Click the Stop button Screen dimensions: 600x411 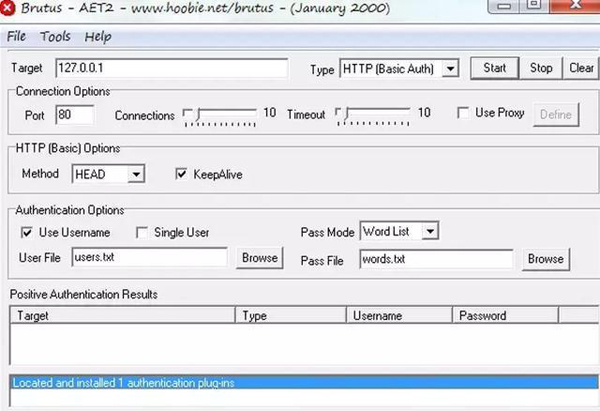[541, 68]
